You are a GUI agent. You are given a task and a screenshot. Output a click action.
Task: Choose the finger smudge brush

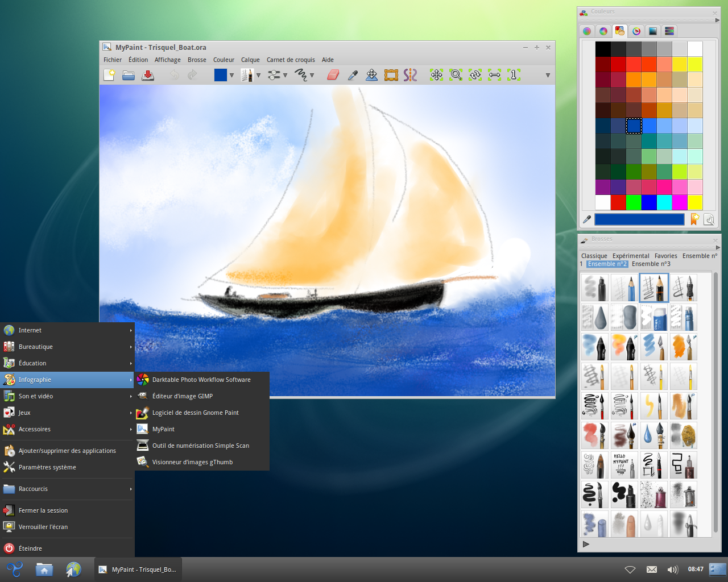(624, 524)
